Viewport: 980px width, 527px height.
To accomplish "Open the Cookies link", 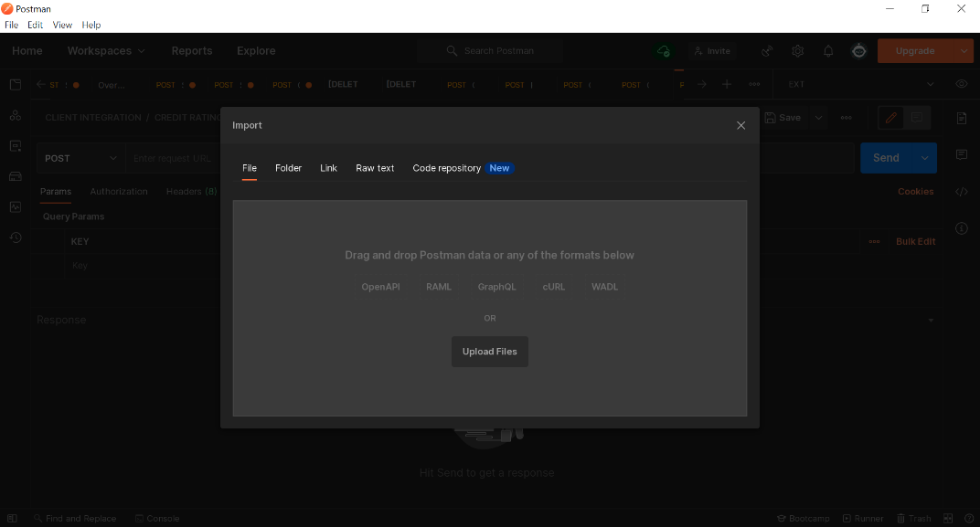I will [916, 192].
